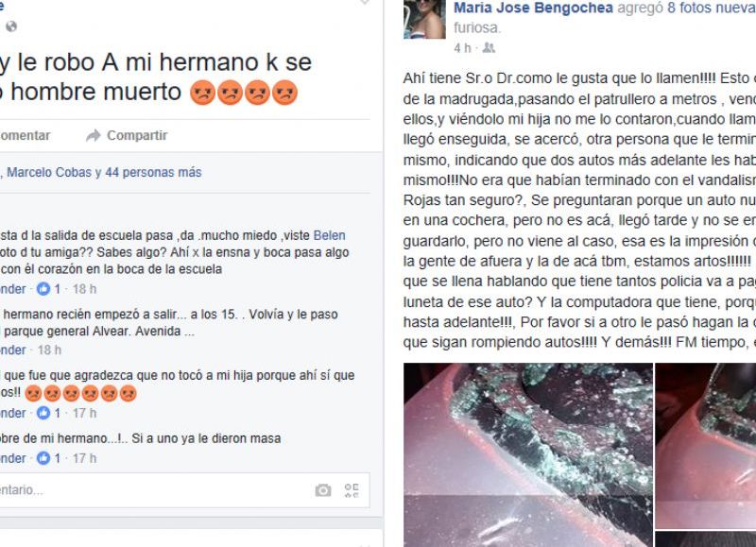Click the Belen tagged name link

point(329,235)
